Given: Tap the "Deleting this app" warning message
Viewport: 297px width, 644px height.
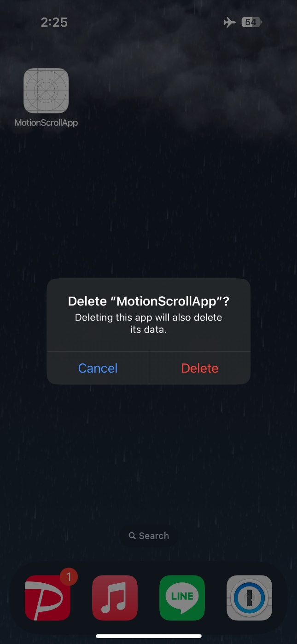Looking at the screenshot, I should 149,323.
